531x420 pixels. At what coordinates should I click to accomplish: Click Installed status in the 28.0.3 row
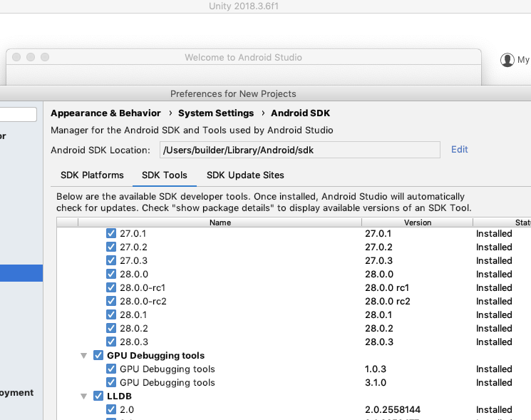point(494,342)
